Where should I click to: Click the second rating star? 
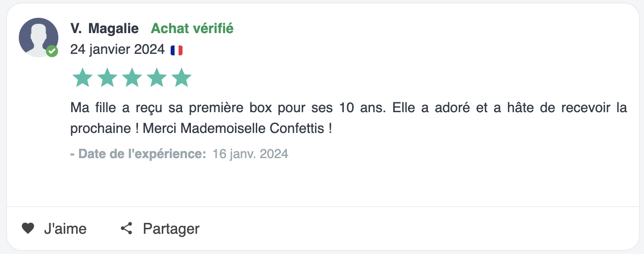click(x=107, y=78)
